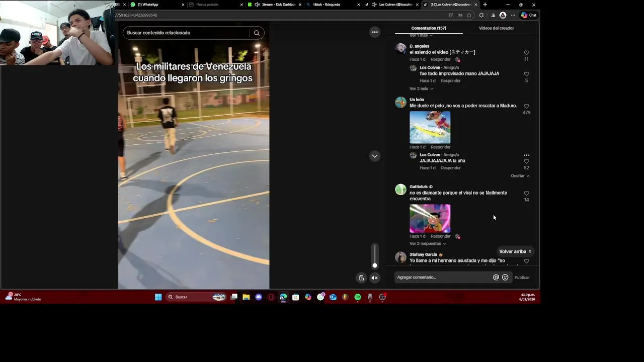Reply to Gatitoluis comment
The image size is (644, 362).
[440, 236]
